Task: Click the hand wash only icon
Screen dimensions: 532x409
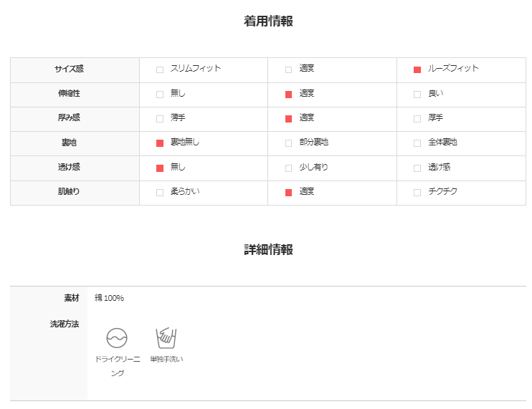Action: pyautogui.click(x=166, y=338)
